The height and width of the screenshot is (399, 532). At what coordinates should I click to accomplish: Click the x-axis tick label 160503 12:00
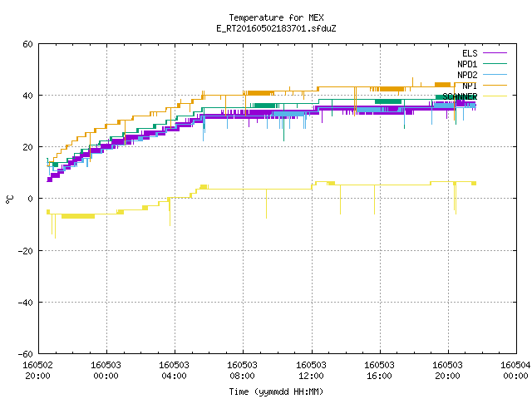point(311,371)
